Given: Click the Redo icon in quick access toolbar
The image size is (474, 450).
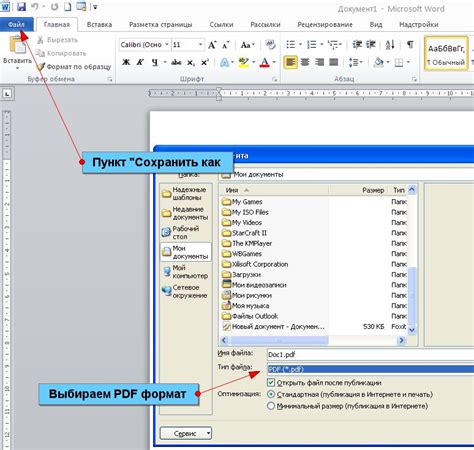Looking at the screenshot, I should [x=55, y=6].
